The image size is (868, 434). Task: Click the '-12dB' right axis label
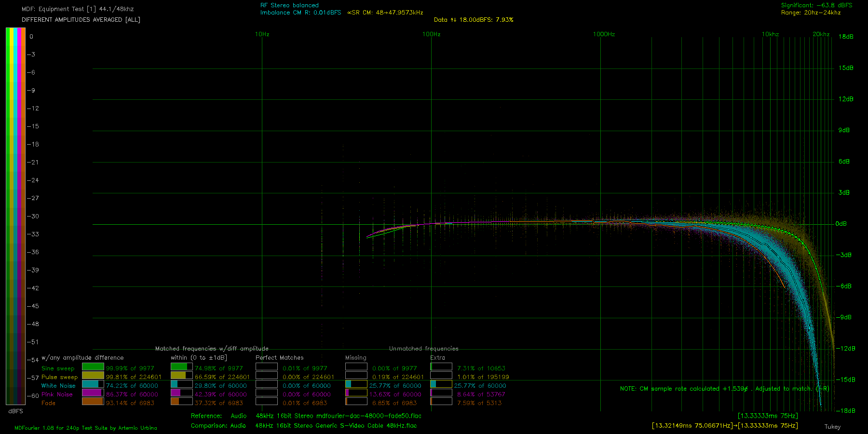846,348
